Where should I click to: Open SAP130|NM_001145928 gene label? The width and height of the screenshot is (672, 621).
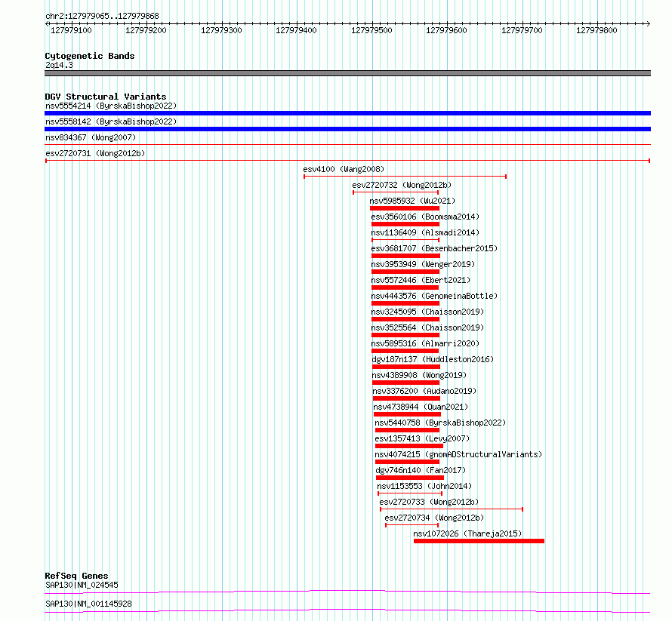[x=88, y=604]
